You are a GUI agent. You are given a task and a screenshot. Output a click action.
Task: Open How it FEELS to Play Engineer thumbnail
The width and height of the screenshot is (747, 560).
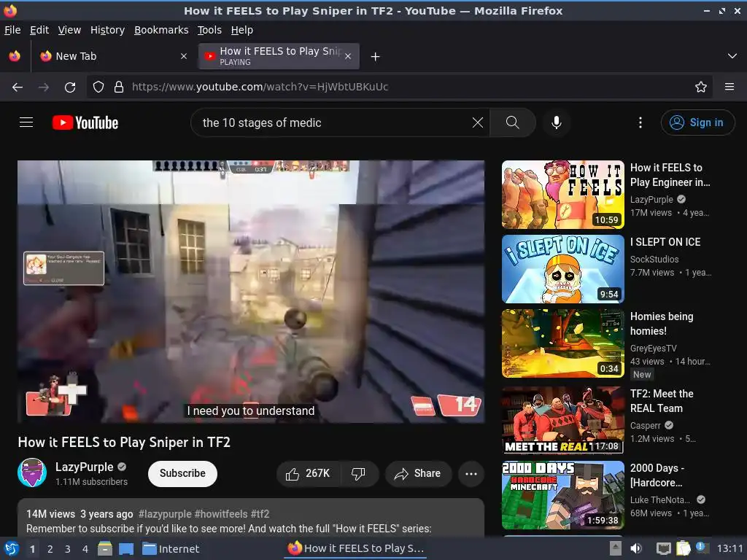pyautogui.click(x=562, y=195)
